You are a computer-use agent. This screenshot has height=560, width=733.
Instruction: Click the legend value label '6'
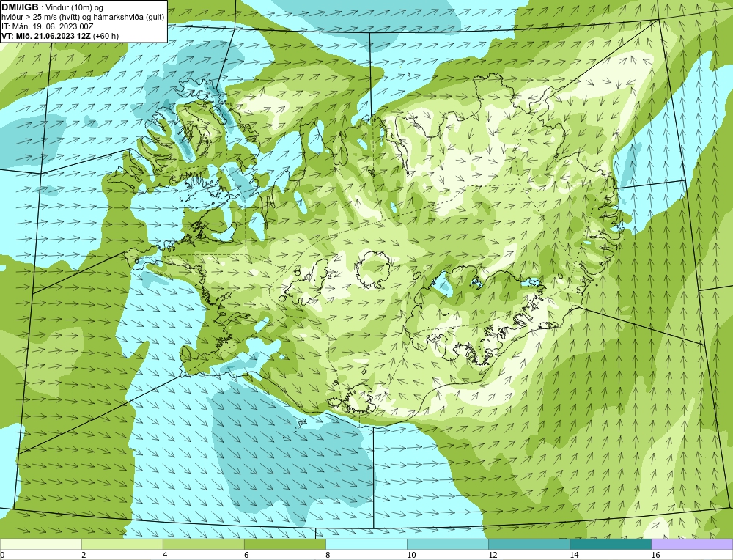(246, 555)
